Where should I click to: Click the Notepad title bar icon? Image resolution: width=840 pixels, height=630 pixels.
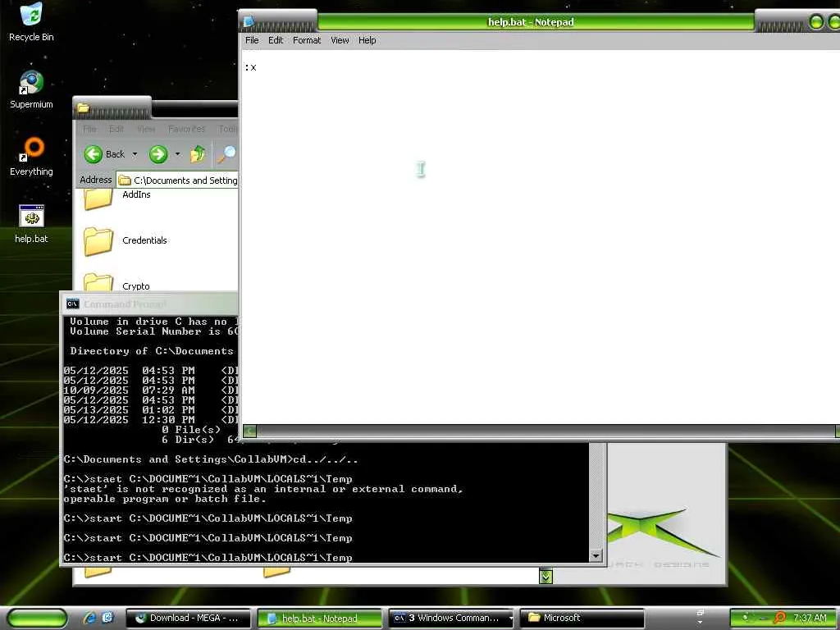pyautogui.click(x=249, y=22)
